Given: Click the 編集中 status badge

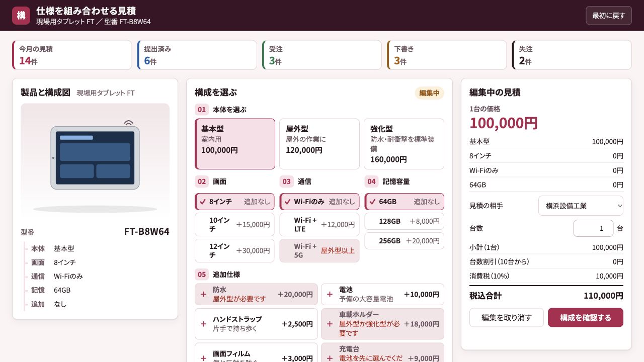Looking at the screenshot, I should (430, 93).
